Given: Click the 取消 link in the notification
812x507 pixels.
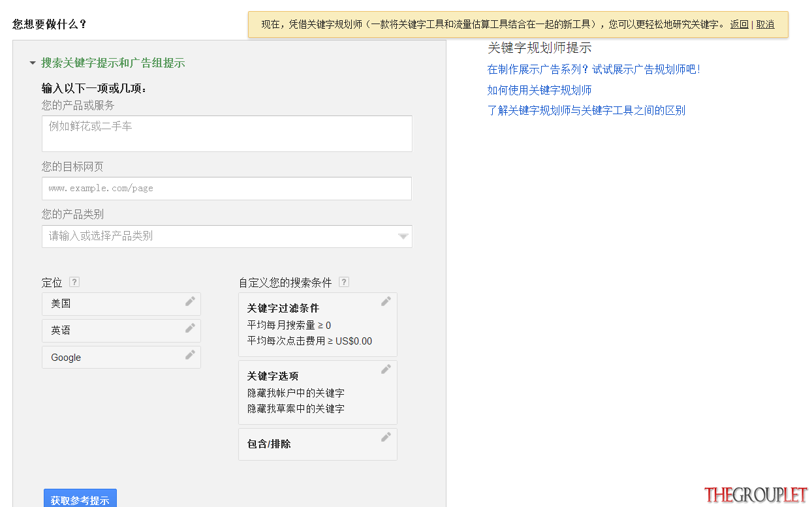Looking at the screenshot, I should point(766,24).
